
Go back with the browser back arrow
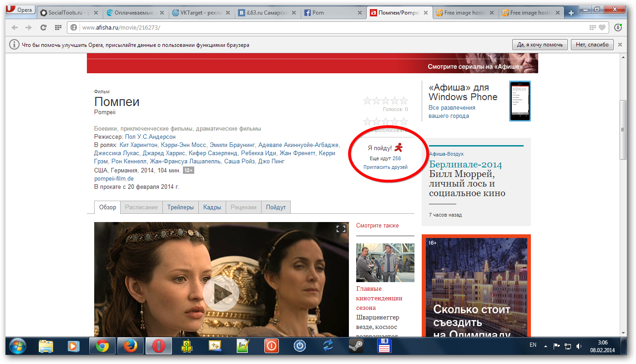tap(15, 28)
